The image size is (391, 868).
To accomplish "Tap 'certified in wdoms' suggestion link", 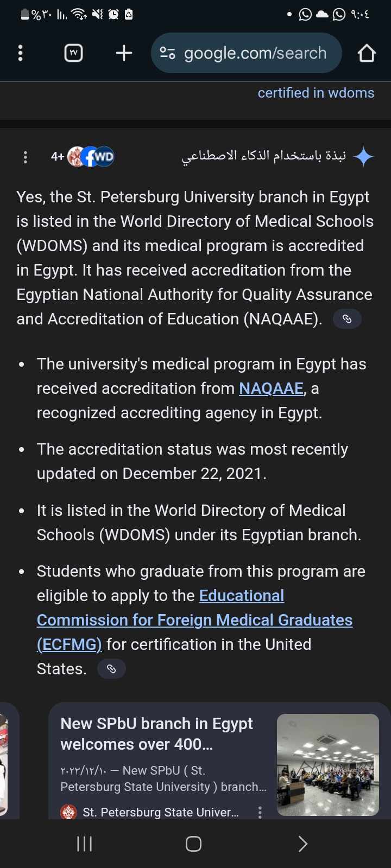I will pos(316,93).
